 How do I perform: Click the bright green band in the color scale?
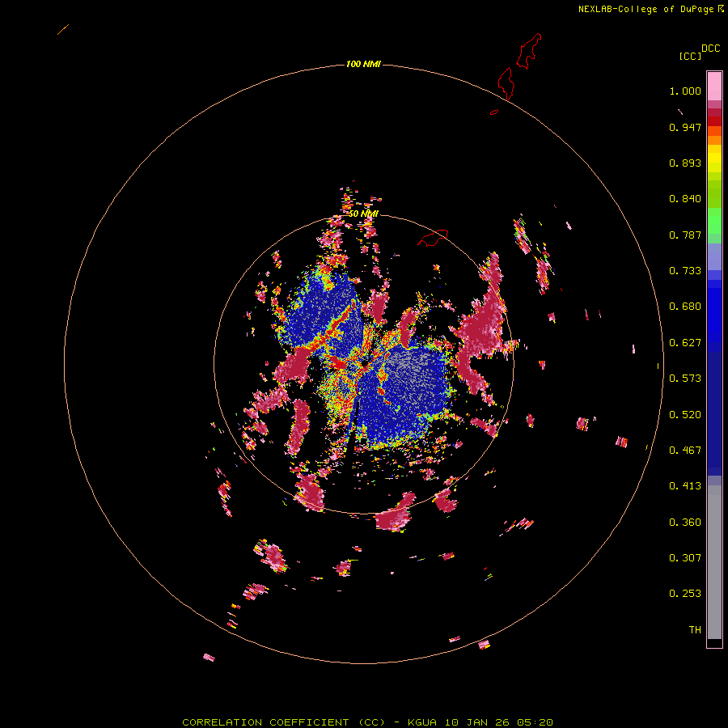[x=714, y=220]
